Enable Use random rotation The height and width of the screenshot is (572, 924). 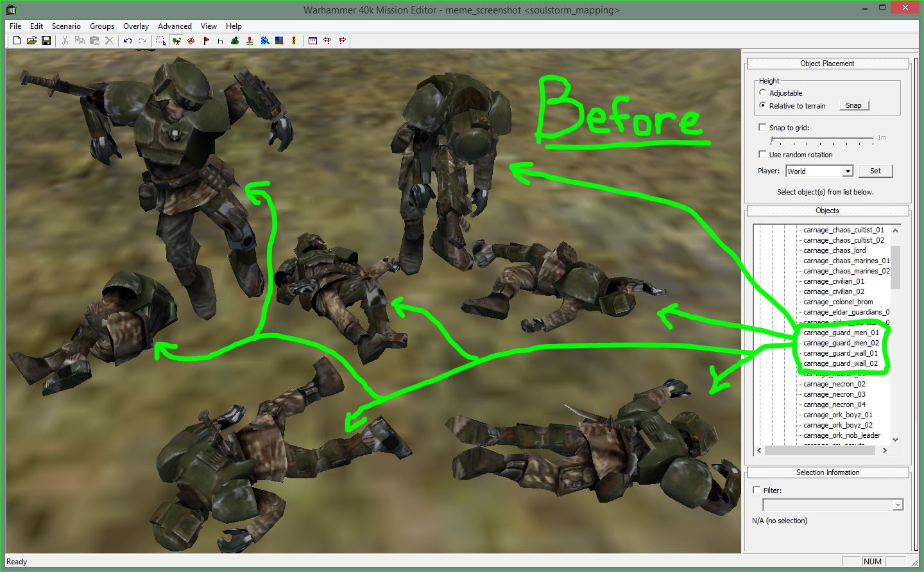tap(762, 154)
